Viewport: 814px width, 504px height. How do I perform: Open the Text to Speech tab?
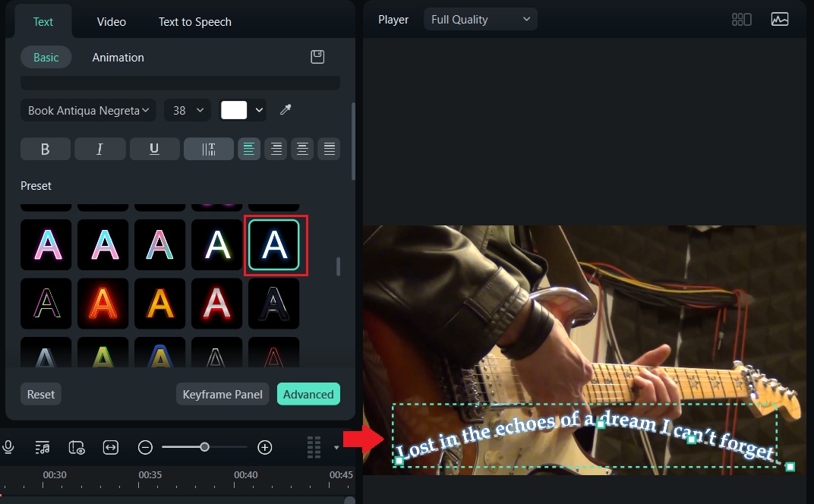(195, 22)
